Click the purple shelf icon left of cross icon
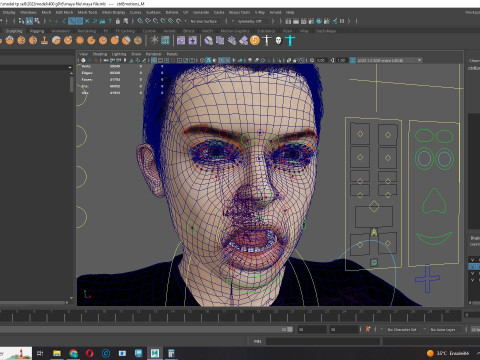This screenshot has width=480, height=360. 181,41
